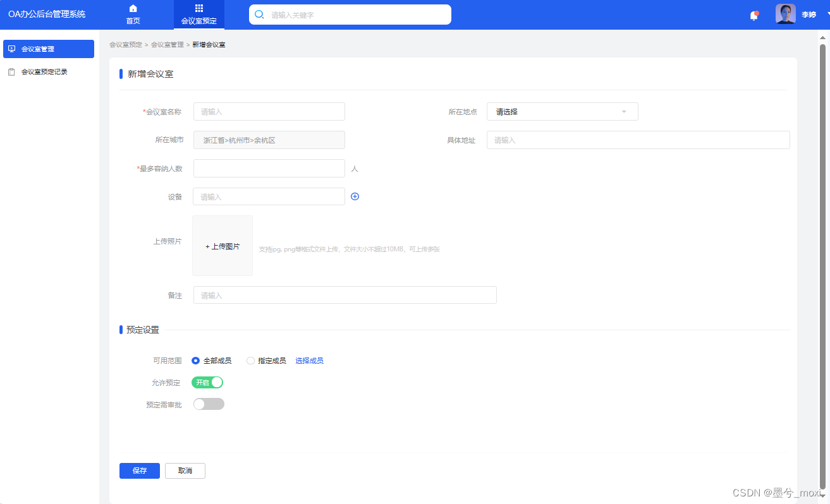Click the 保存 button

click(x=140, y=471)
